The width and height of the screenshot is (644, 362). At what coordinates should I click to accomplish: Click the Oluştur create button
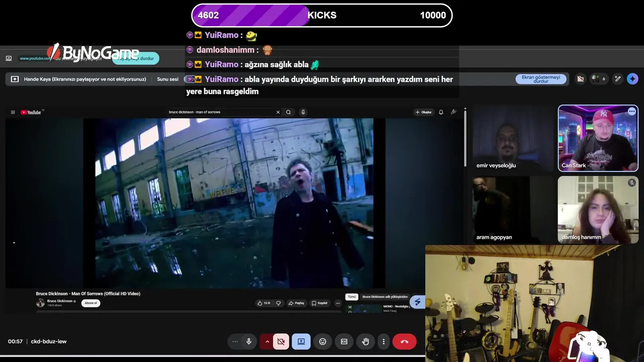coord(424,112)
